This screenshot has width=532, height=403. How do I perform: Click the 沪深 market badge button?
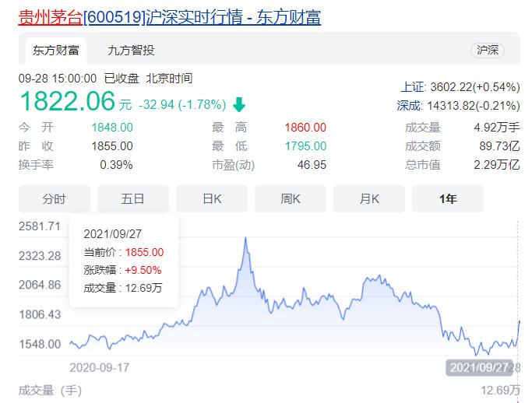coord(488,51)
